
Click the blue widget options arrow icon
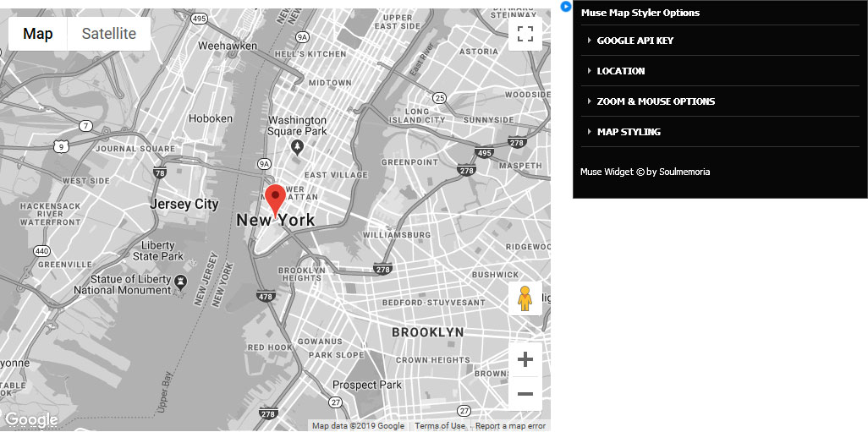point(565,7)
